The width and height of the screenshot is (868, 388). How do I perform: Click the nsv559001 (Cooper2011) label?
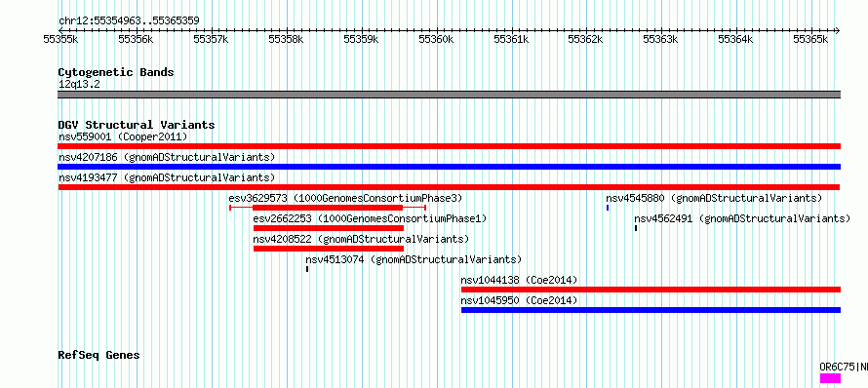[123, 136]
